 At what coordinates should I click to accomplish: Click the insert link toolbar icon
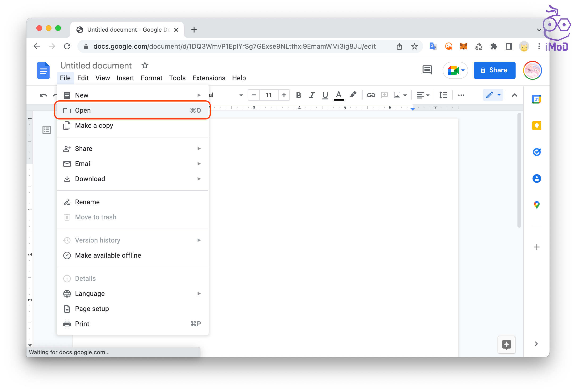pos(371,95)
